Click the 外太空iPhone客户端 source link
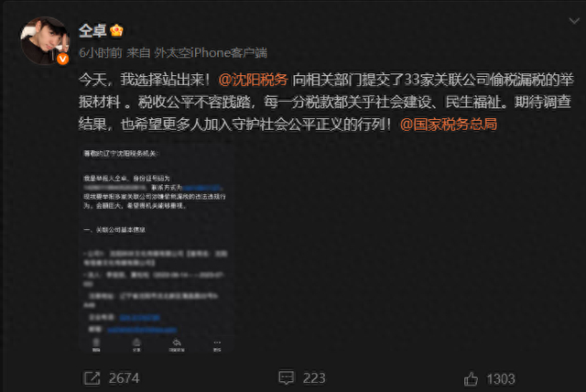This screenshot has height=392, width=586. [211, 53]
